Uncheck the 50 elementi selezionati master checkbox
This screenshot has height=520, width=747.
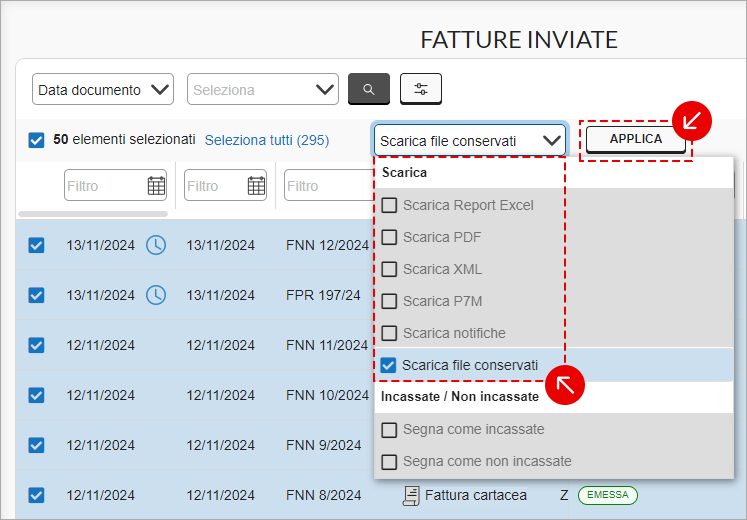click(x=36, y=140)
